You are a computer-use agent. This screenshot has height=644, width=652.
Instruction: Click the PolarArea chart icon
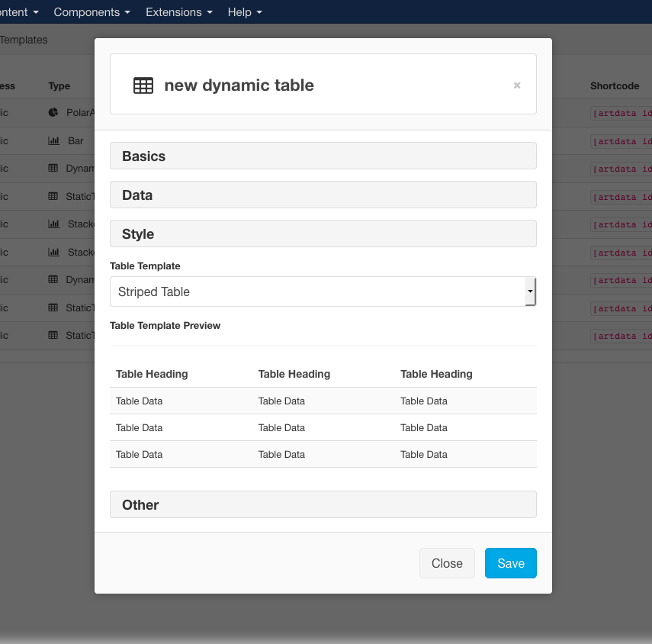coord(51,112)
